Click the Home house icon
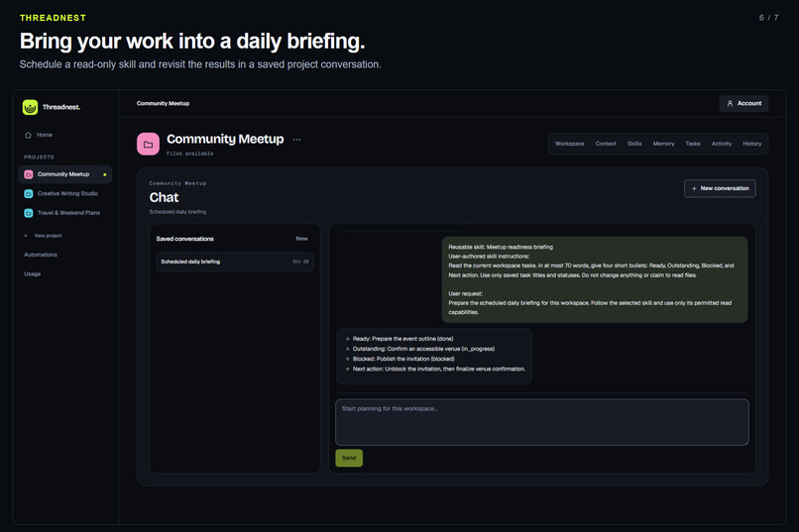This screenshot has height=532, width=799. point(28,135)
